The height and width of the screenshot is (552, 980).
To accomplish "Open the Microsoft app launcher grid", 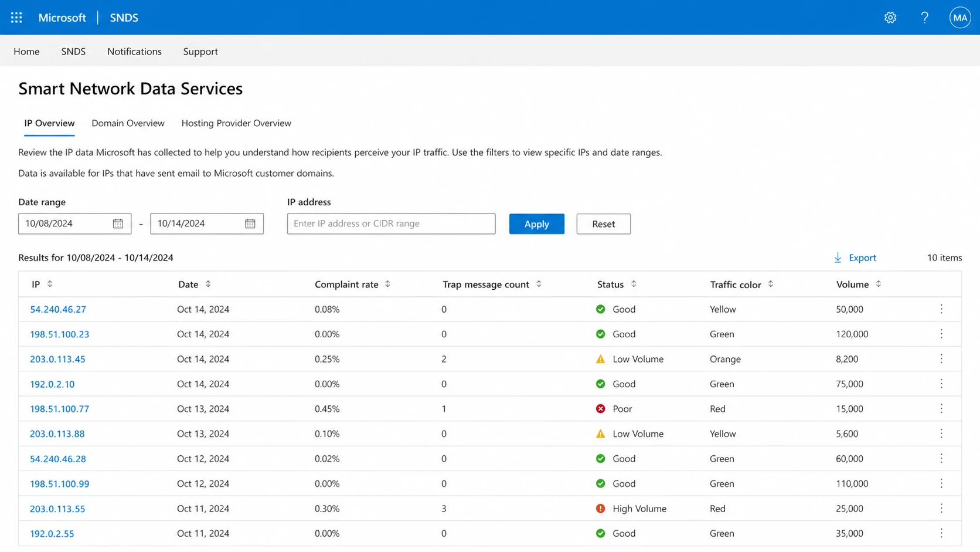I will 16,18.
